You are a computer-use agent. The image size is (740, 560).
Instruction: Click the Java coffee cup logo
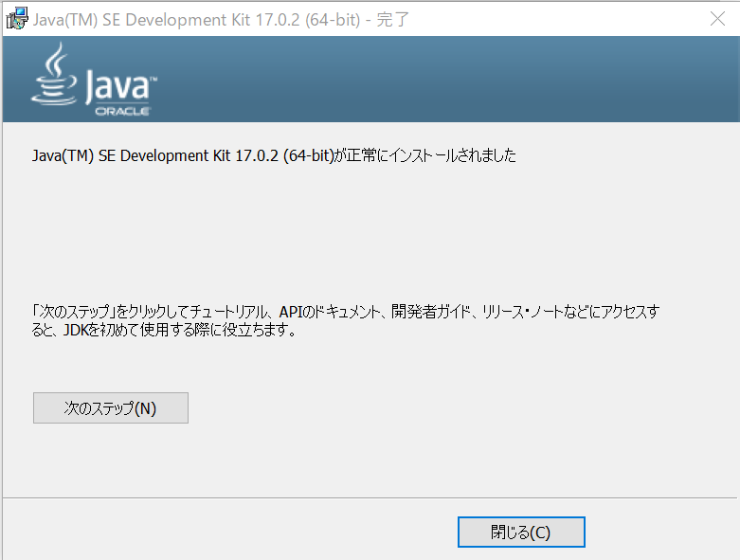pyautogui.click(x=54, y=74)
